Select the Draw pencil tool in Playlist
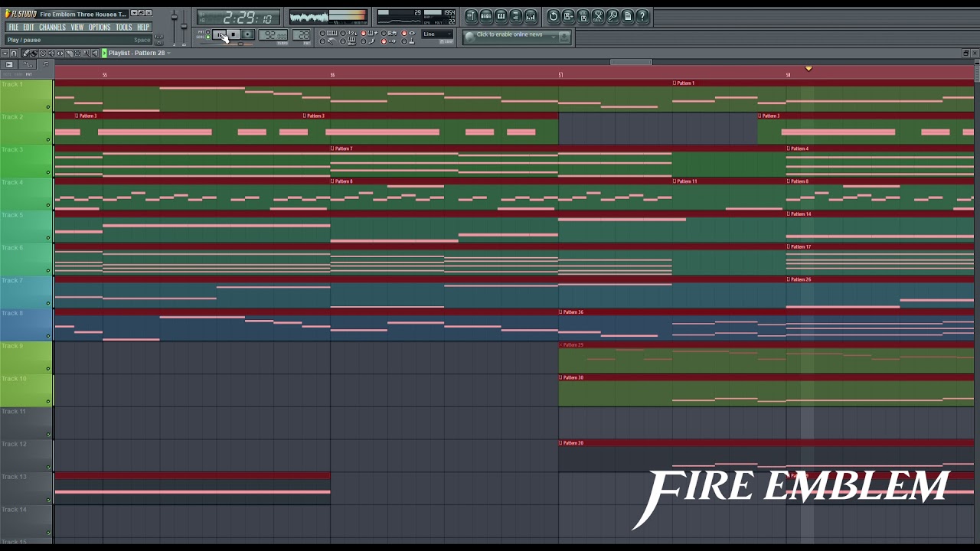The height and width of the screenshot is (551, 980). click(26, 53)
